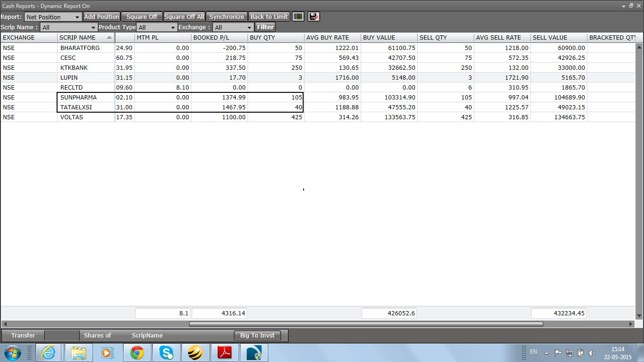Select the BHARATFORG scrip row
The height and width of the screenshot is (362, 644).
point(318,48)
